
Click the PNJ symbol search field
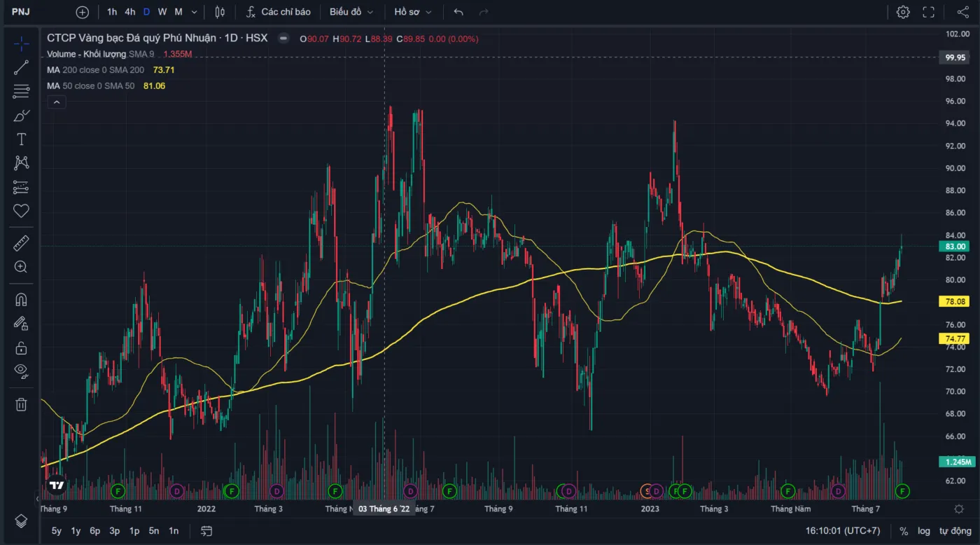(21, 12)
